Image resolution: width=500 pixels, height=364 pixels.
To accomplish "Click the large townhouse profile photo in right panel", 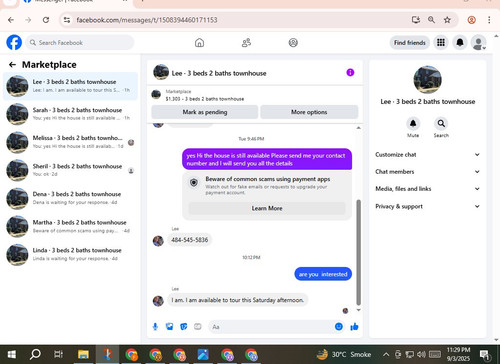I will [427, 80].
